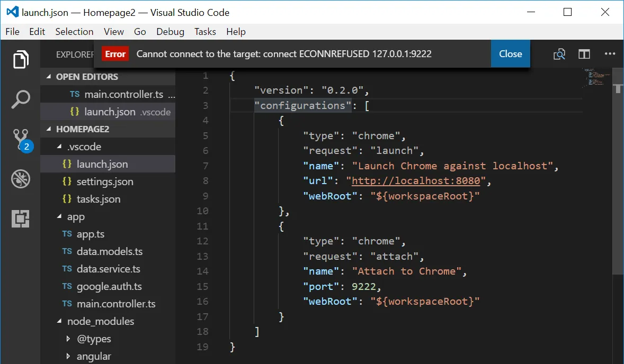Collapse the node_modules folder
This screenshot has height=364, width=624.
[59, 321]
